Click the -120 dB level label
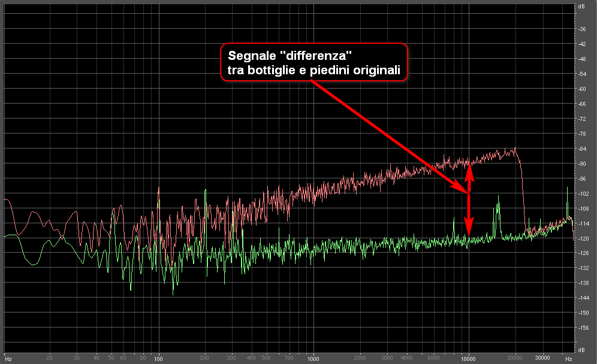The width and height of the screenshot is (597, 364). pos(583,239)
